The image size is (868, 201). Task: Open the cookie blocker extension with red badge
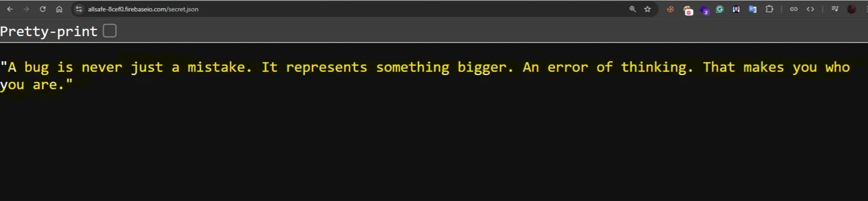(688, 10)
